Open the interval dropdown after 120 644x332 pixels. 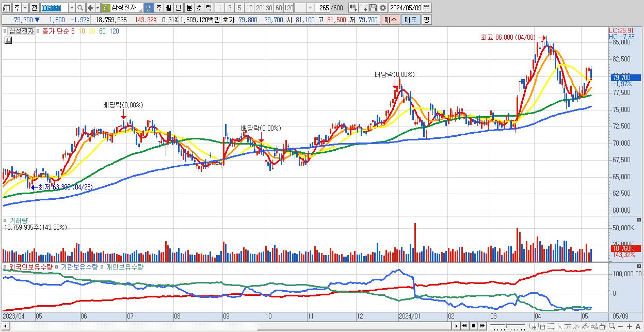[x=310, y=8]
